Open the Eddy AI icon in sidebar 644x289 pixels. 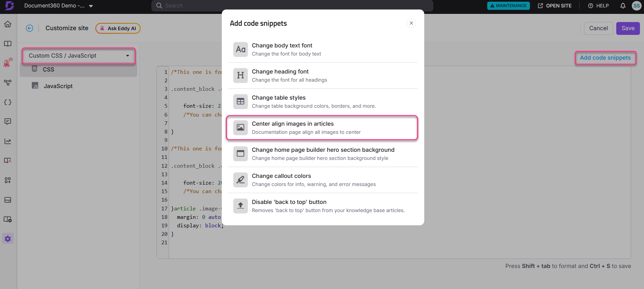pos(8,63)
